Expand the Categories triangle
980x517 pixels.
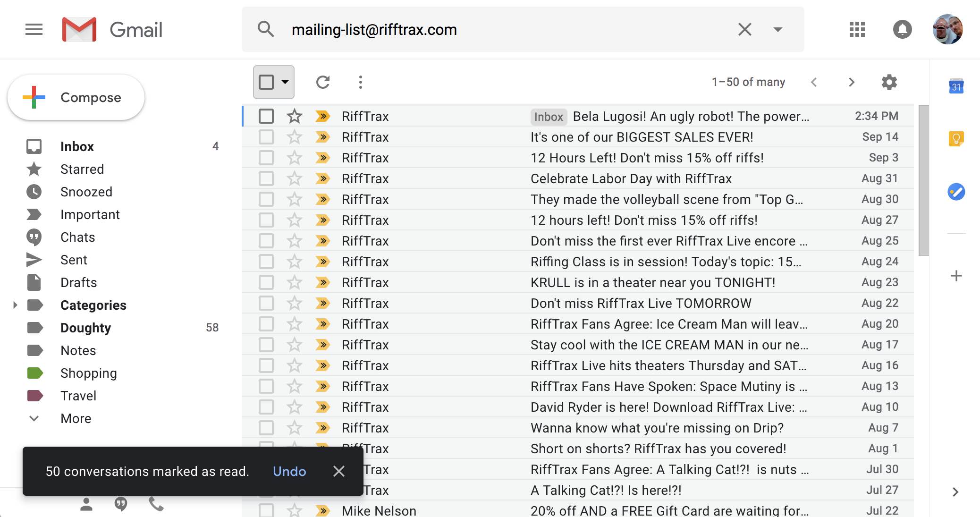point(15,305)
